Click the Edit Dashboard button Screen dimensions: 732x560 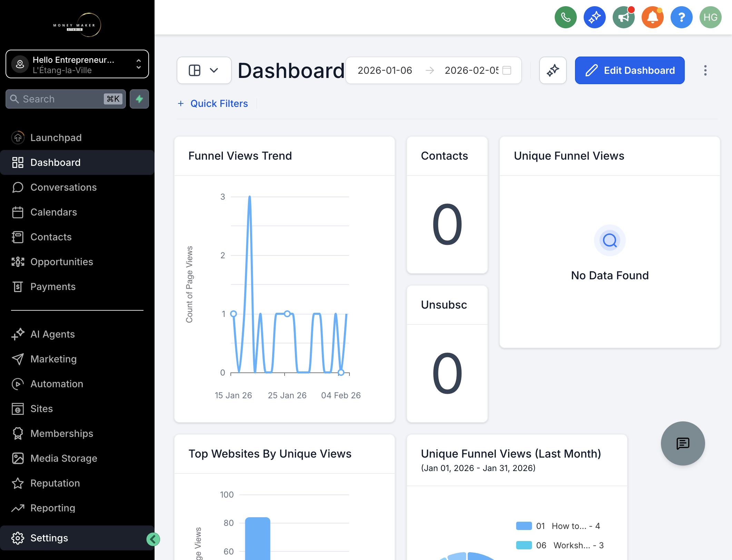coord(630,70)
